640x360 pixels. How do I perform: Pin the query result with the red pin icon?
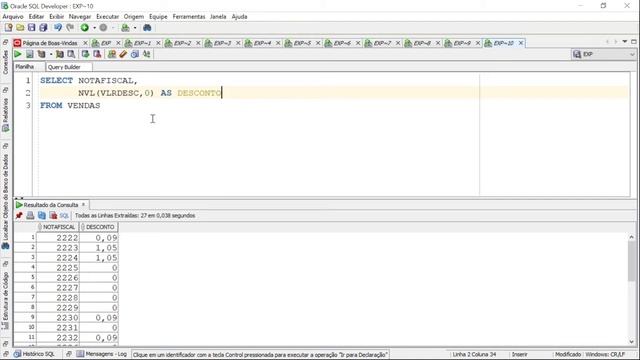tap(19, 216)
